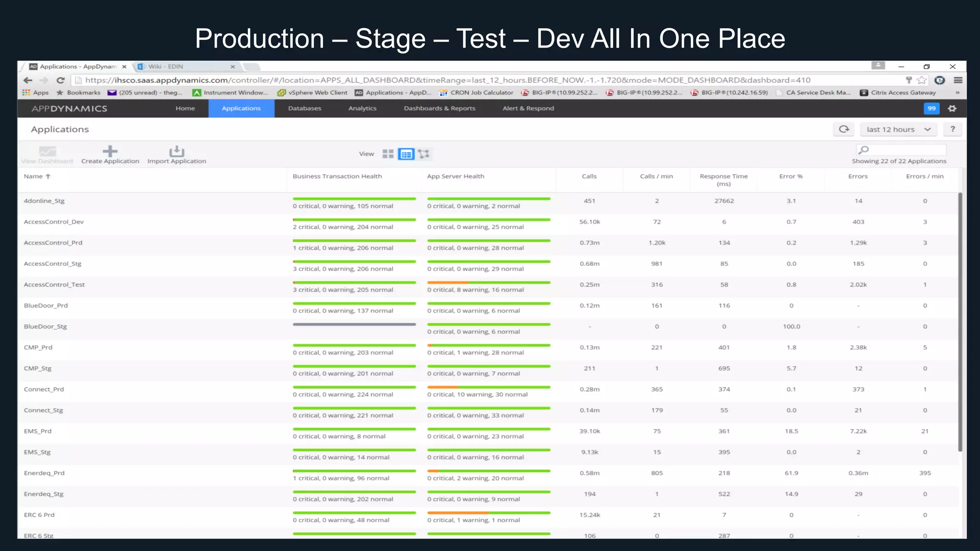Click Create Application plus icon
Image resolution: width=980 pixels, height=551 pixels.
(x=110, y=155)
